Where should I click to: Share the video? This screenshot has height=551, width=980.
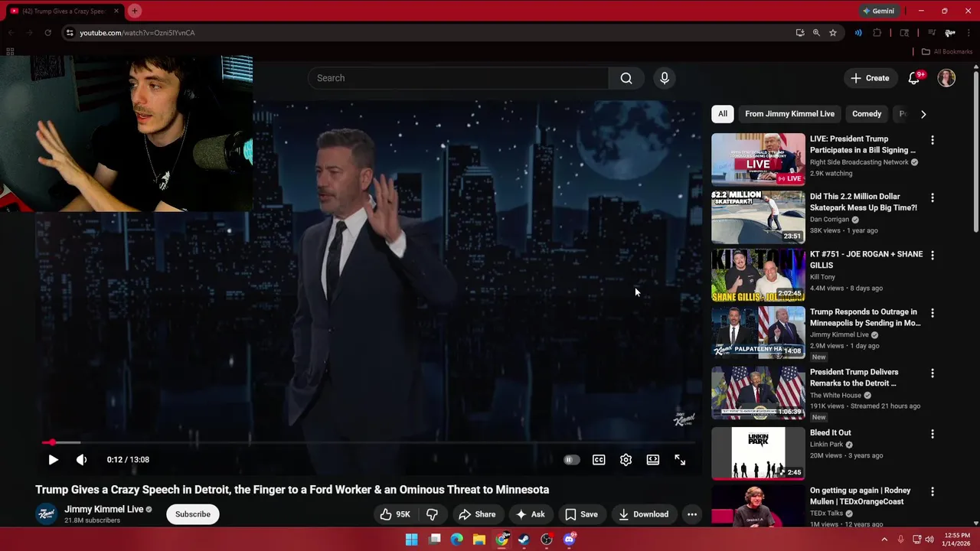pos(476,514)
